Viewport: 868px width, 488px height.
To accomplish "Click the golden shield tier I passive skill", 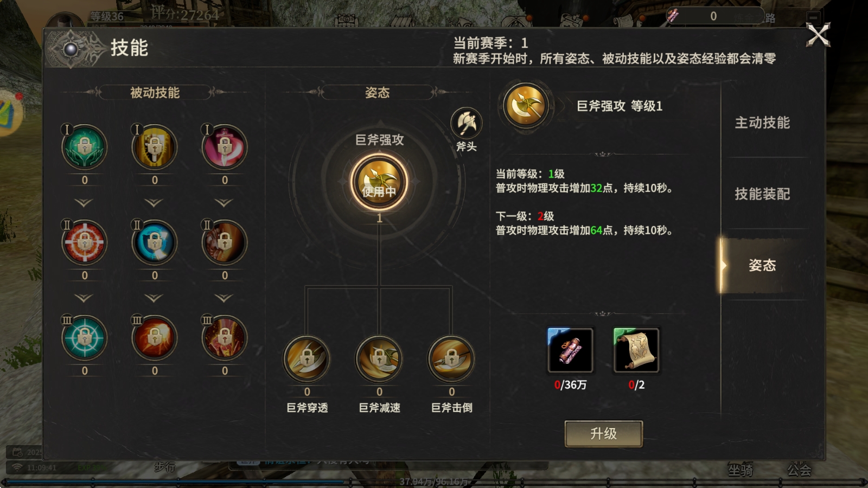I will click(x=155, y=147).
